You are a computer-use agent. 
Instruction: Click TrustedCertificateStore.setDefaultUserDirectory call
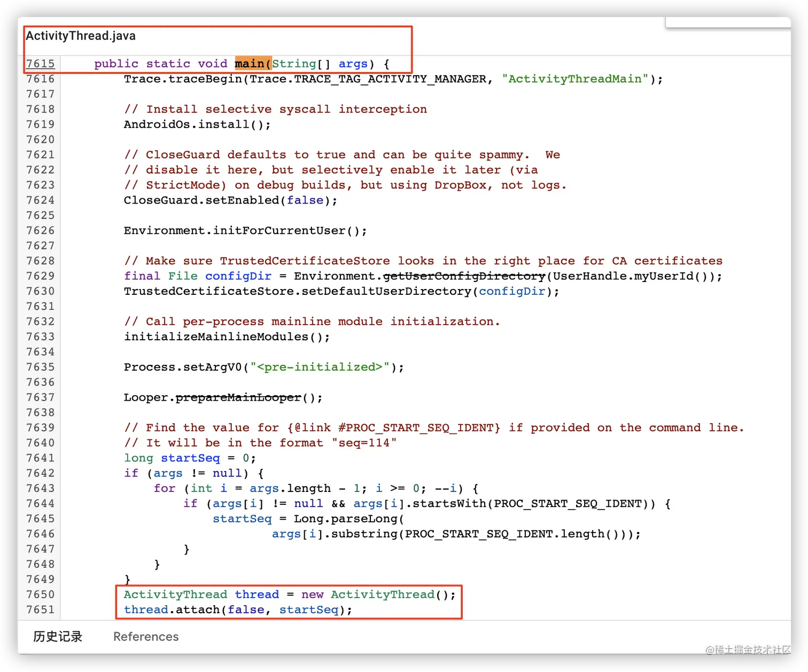tap(341, 291)
